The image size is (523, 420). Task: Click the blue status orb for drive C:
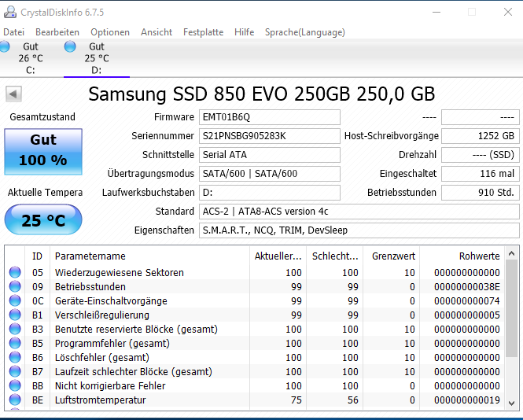pos(5,46)
